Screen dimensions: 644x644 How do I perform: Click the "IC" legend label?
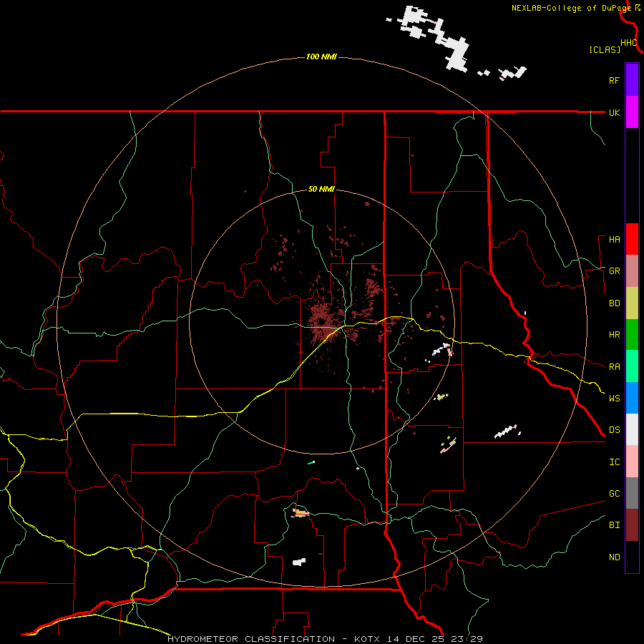coord(614,462)
